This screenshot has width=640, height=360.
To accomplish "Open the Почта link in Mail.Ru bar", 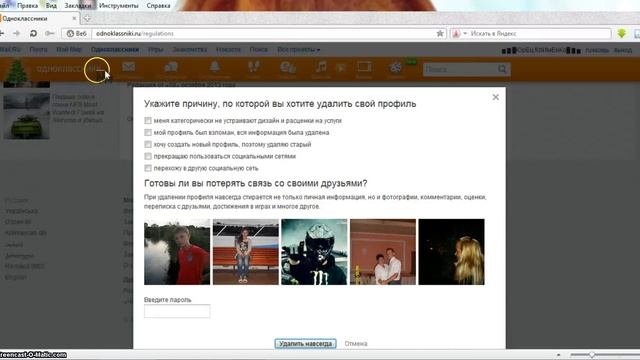I will (38, 49).
